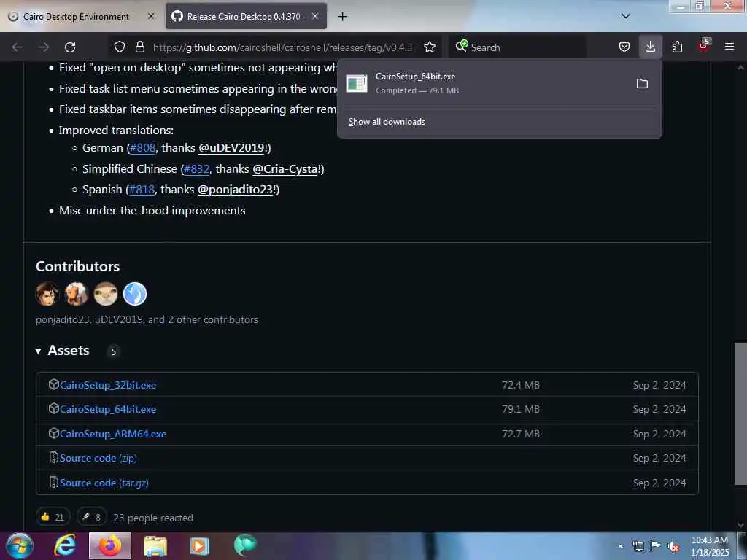The width and height of the screenshot is (747, 560).
Task: Open the list all tabs dropdown
Action: pyautogui.click(x=626, y=16)
